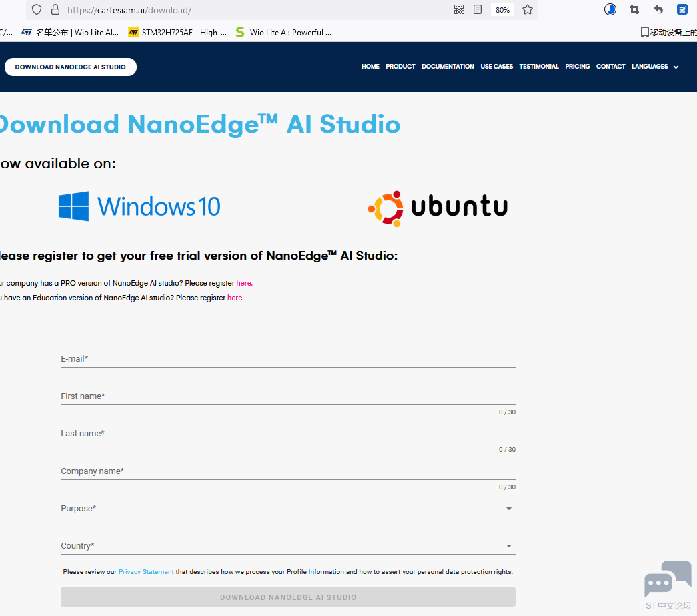Open the STM32H725AE bookmark

tap(177, 33)
